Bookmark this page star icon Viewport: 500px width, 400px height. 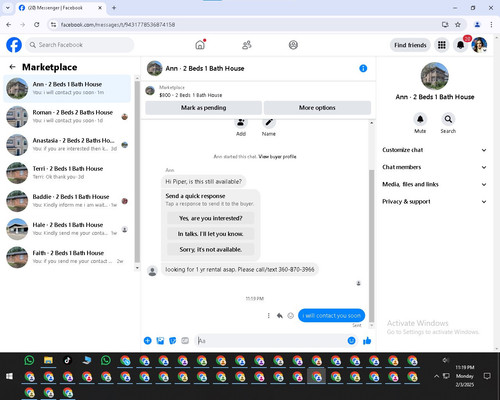(458, 24)
